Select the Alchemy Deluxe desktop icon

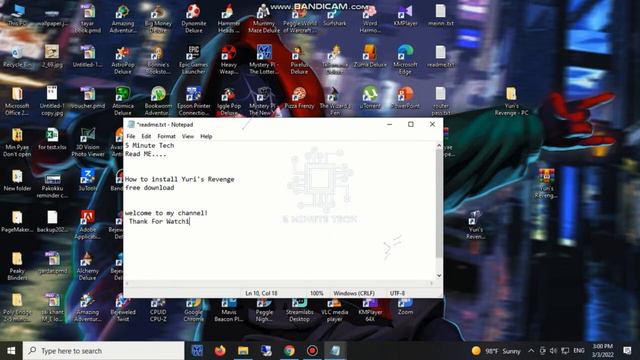88,266
